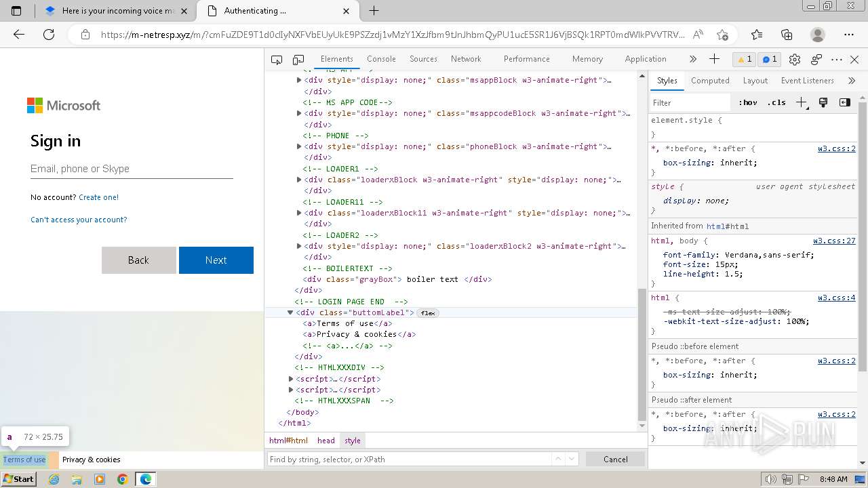The height and width of the screenshot is (488, 868).
Task: Switch to the Console tab
Action: 381,59
